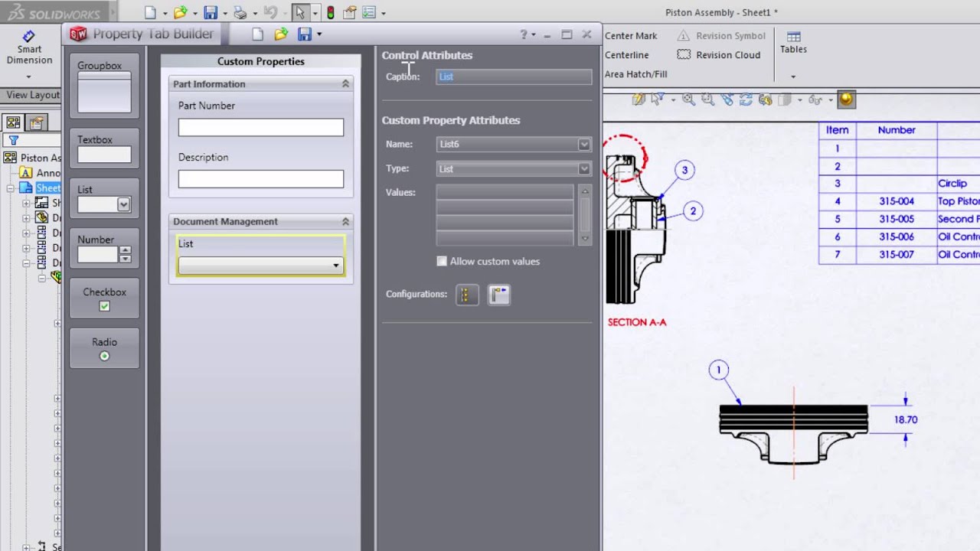Open the Type dropdown showing List
The height and width of the screenshot is (551, 980).
pyautogui.click(x=584, y=168)
